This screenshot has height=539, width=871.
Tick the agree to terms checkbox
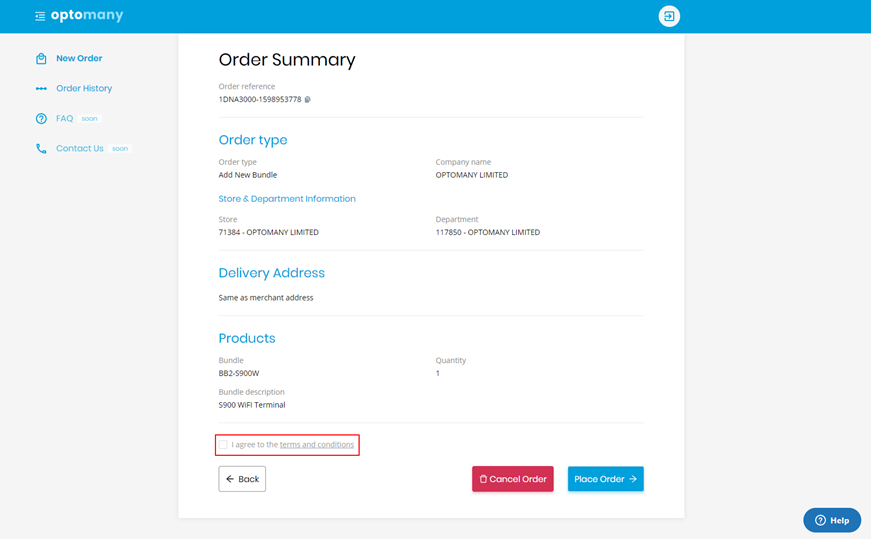pyautogui.click(x=223, y=445)
